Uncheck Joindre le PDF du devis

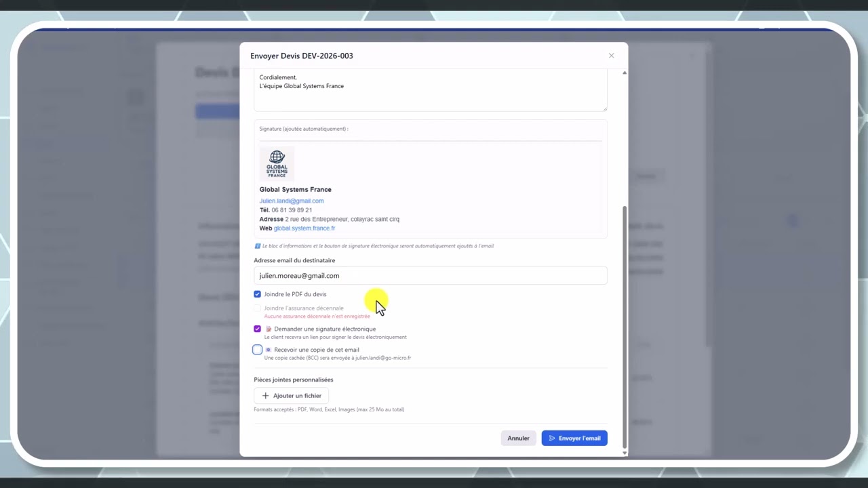[257, 294]
